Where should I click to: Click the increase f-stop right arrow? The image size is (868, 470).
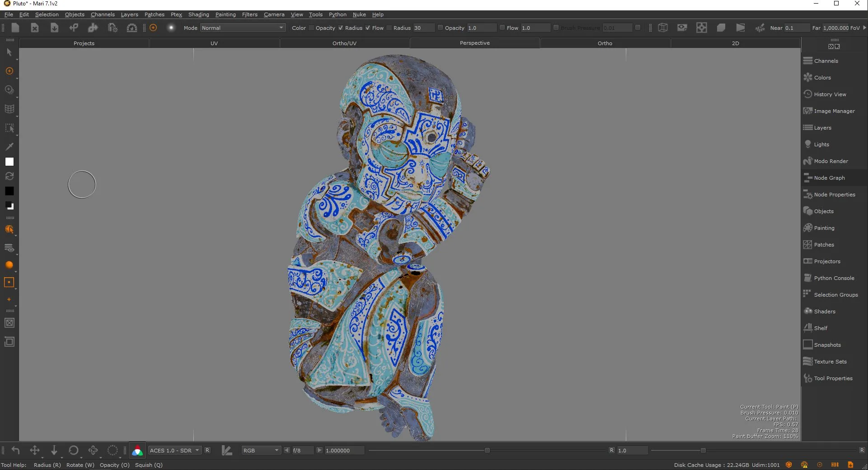[319, 451]
